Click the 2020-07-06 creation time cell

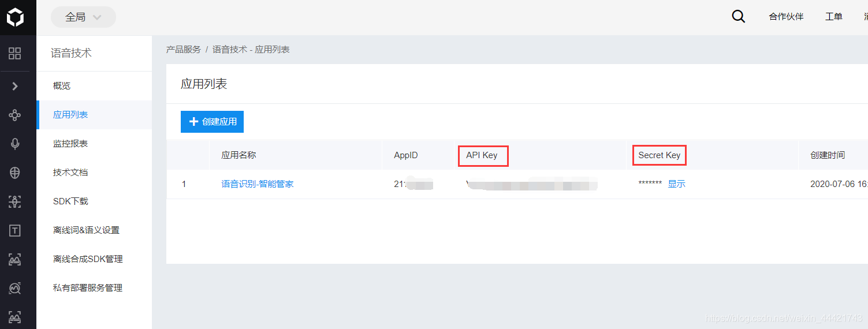839,184
